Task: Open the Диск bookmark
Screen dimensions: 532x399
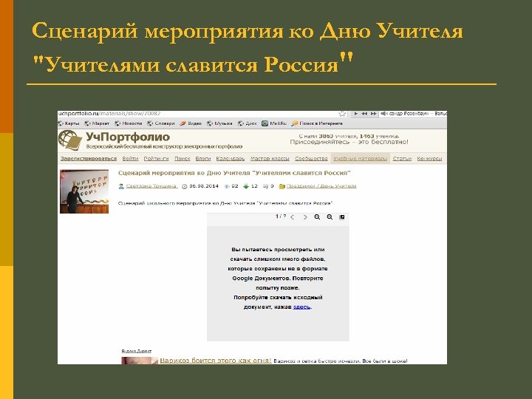Action: [248, 123]
